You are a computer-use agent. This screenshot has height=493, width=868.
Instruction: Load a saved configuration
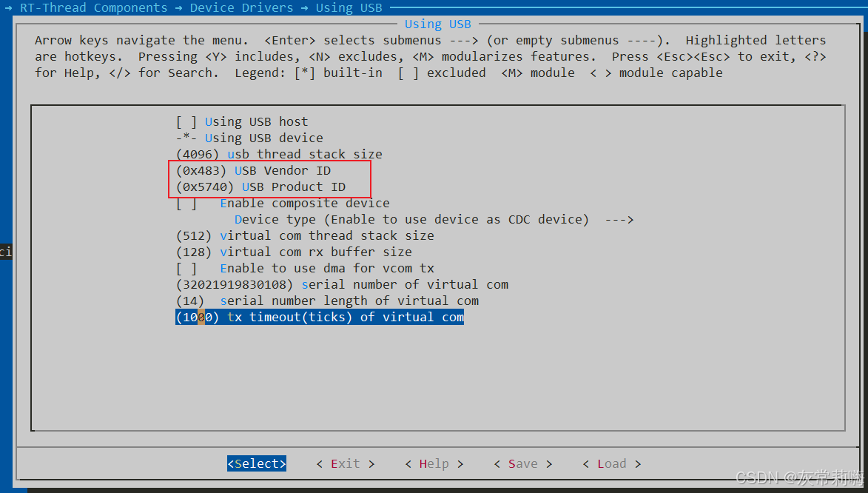[x=611, y=463]
